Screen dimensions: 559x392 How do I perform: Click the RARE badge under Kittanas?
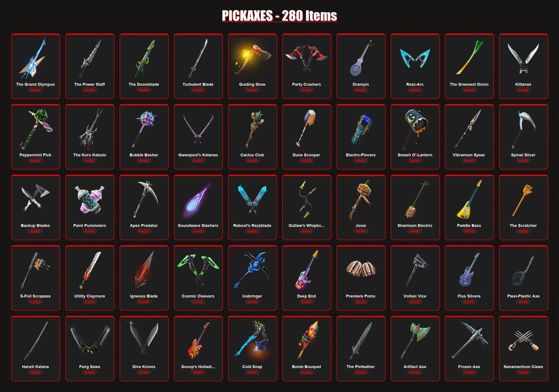coord(523,90)
